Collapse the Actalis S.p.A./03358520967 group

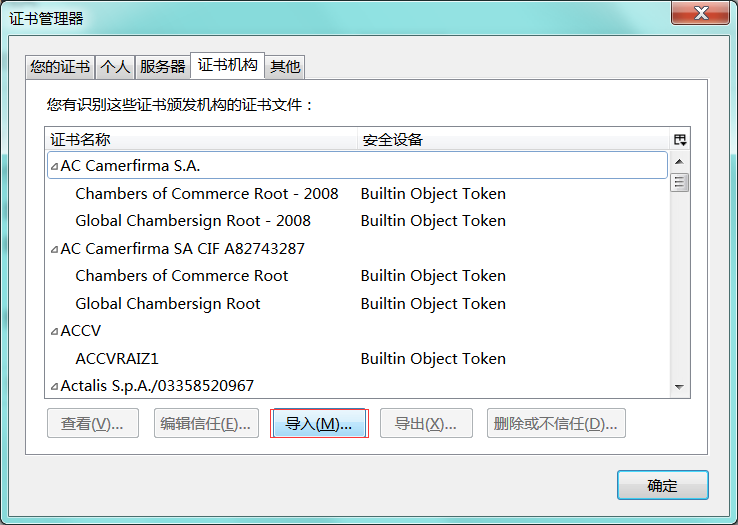tap(55, 387)
